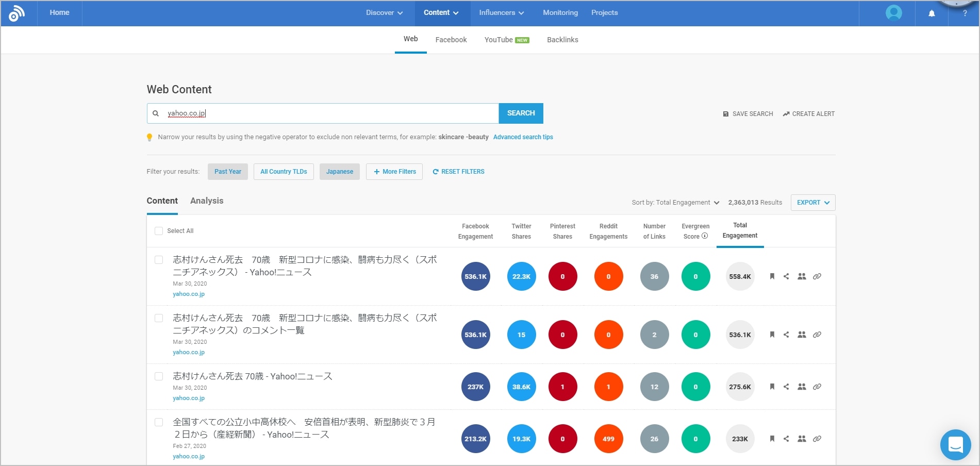View backlinks of the 275.6K article
The width and height of the screenshot is (980, 466).
[817, 387]
